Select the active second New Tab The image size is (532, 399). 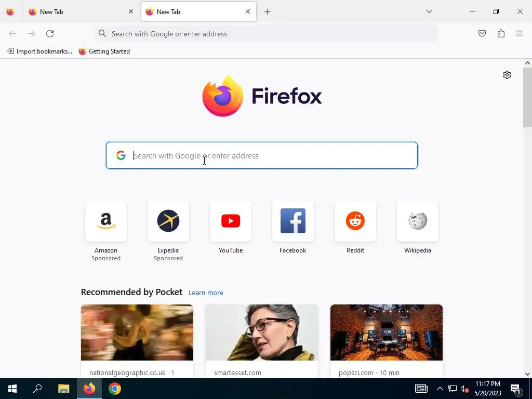point(198,12)
